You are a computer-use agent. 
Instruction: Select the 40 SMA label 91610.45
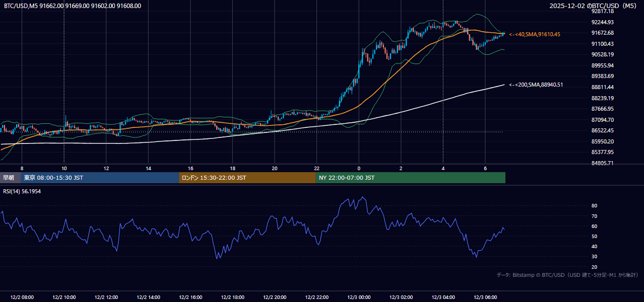[535, 34]
